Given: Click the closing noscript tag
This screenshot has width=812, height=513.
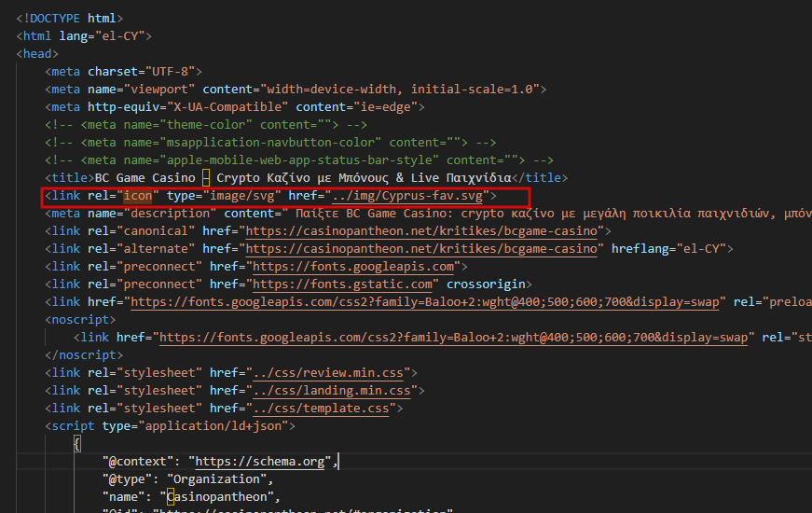Looking at the screenshot, I should pos(84,355).
